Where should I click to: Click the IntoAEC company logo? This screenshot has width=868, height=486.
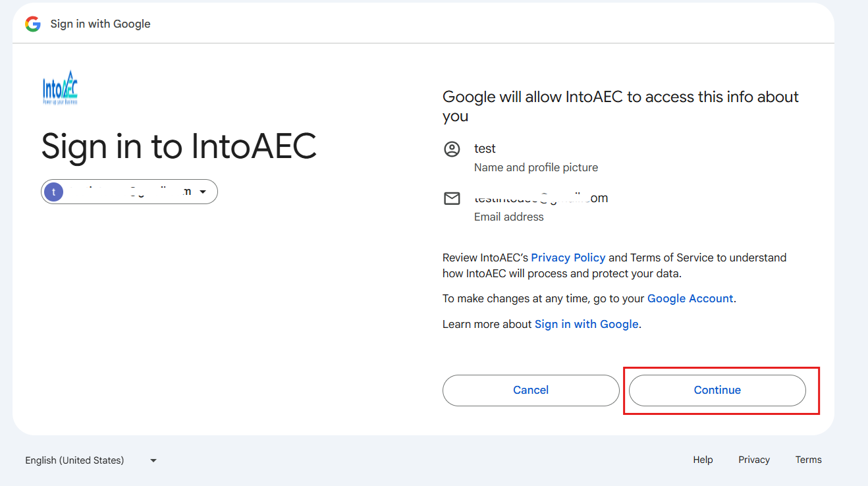point(60,88)
